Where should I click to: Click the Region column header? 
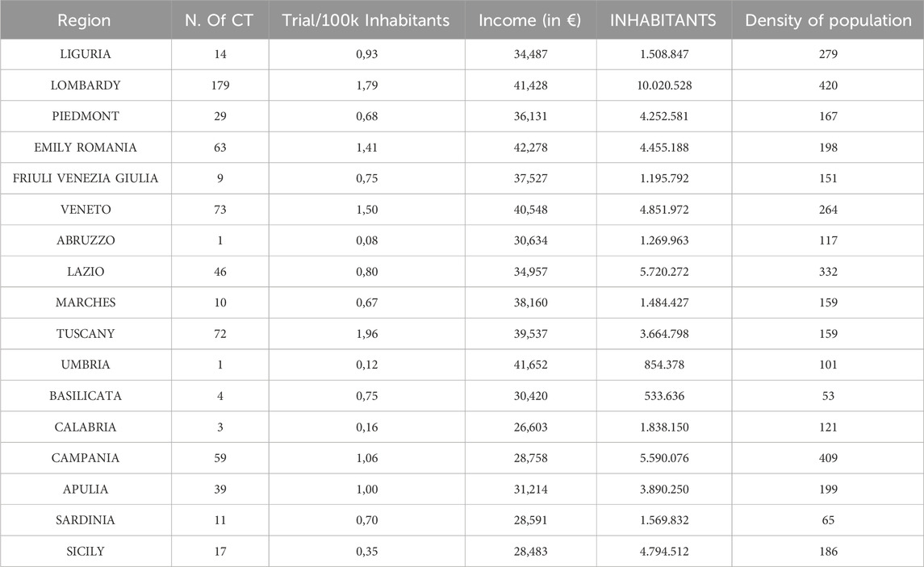pos(86,21)
